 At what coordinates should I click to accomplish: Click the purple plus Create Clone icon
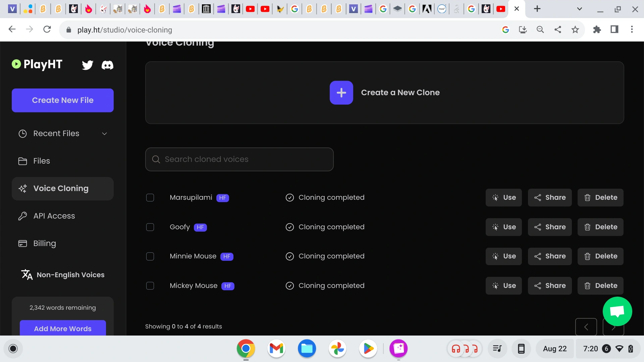pyautogui.click(x=341, y=93)
